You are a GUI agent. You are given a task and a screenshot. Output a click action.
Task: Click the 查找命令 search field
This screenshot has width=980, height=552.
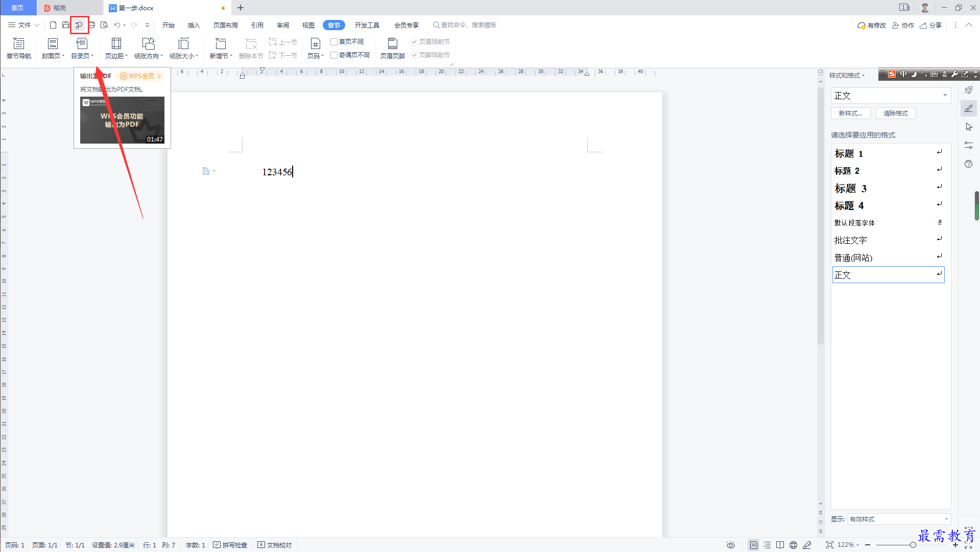(465, 25)
